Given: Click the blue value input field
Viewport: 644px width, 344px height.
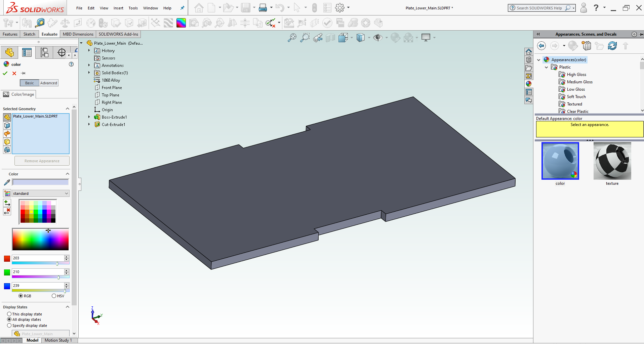Looking at the screenshot, I should click(x=38, y=286).
